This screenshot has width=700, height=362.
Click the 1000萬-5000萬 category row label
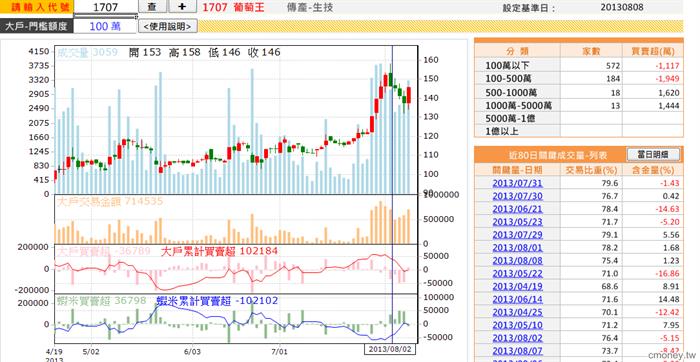pos(518,106)
